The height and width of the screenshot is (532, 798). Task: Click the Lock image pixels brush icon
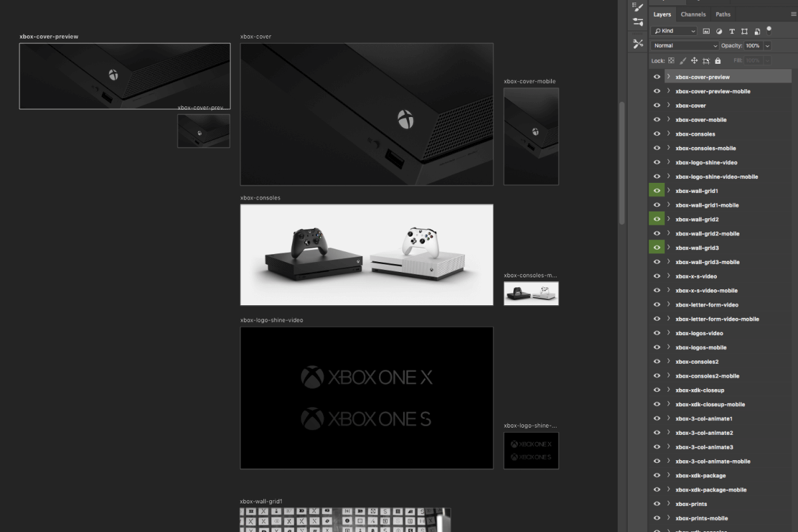683,61
